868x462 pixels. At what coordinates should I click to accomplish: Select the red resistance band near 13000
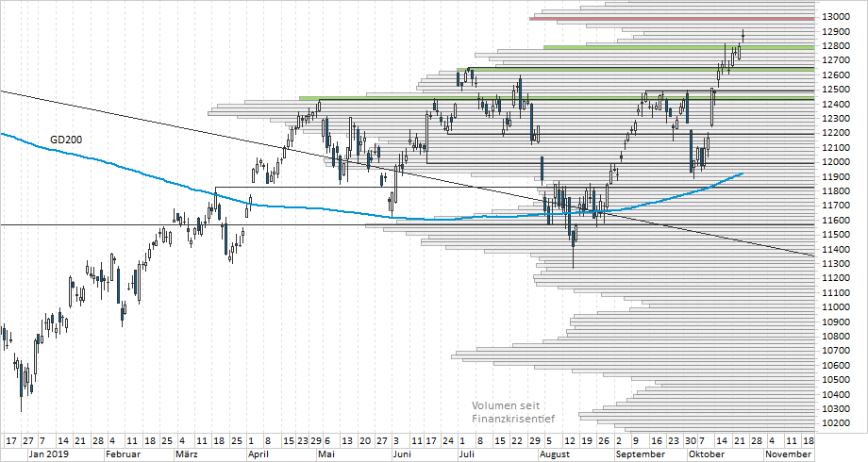click(670, 19)
